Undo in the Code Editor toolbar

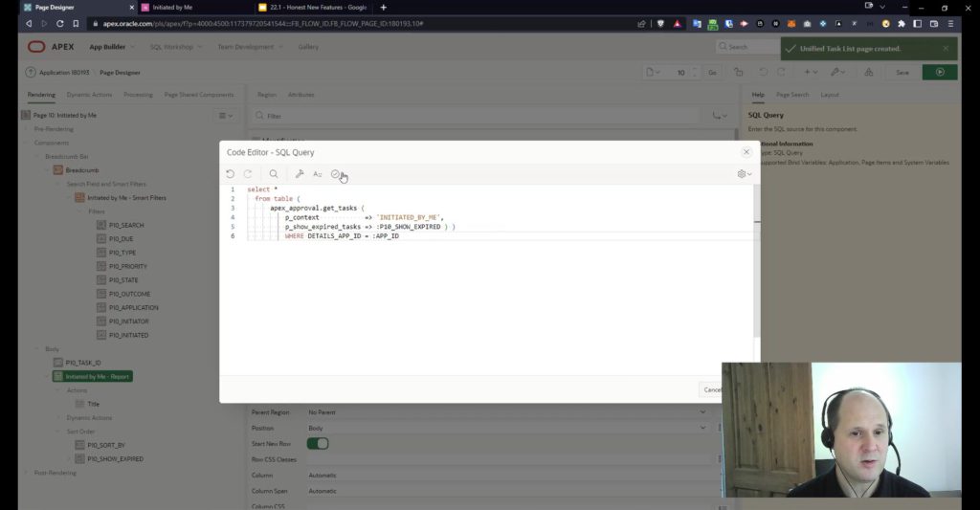coord(230,174)
